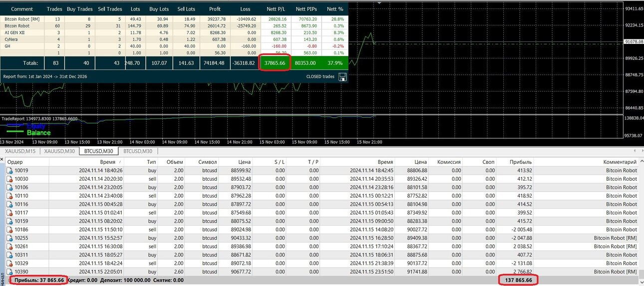Click the Equity legend label
Viewport: 644px width, 286px height.
pyautogui.click(x=36, y=126)
